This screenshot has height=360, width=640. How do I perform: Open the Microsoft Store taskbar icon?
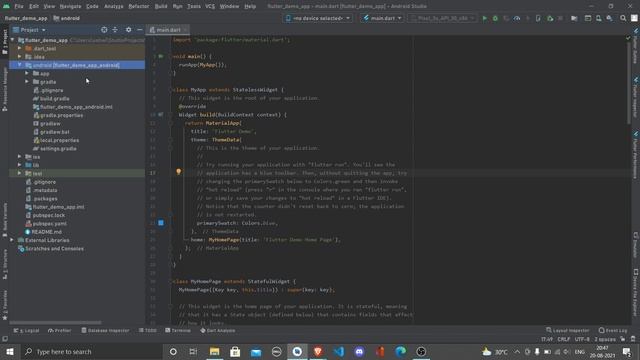(235, 351)
